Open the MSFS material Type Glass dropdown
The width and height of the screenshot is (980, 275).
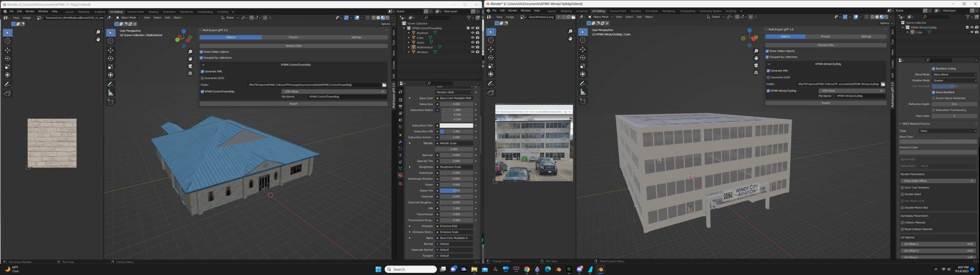point(948,131)
